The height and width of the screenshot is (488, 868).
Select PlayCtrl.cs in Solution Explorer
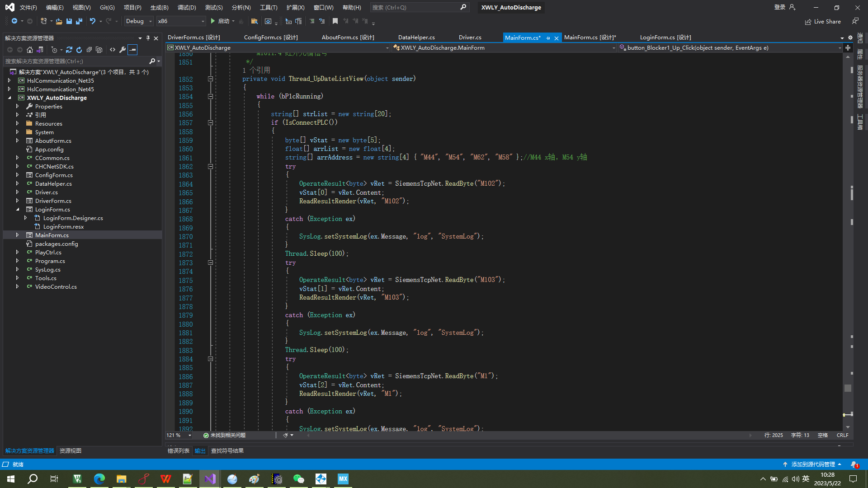[48, 253]
